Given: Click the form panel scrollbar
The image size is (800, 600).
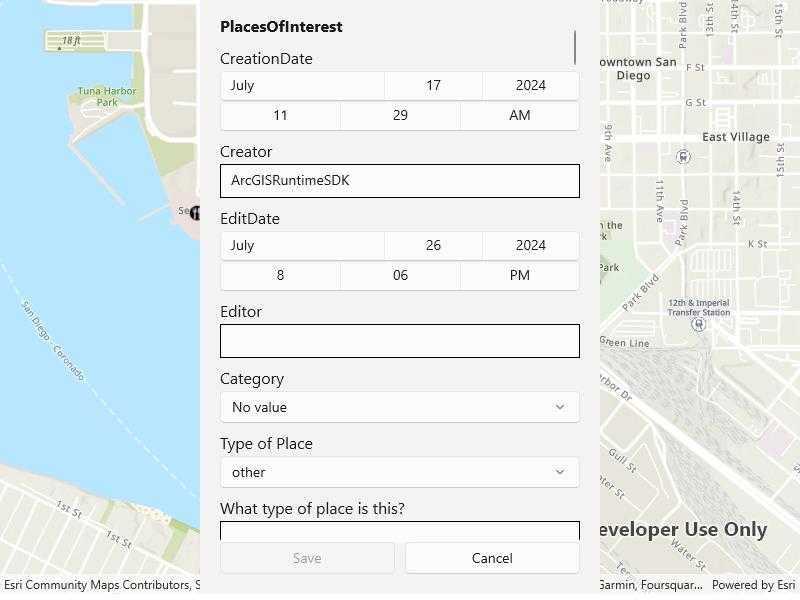Looking at the screenshot, I should tap(576, 46).
